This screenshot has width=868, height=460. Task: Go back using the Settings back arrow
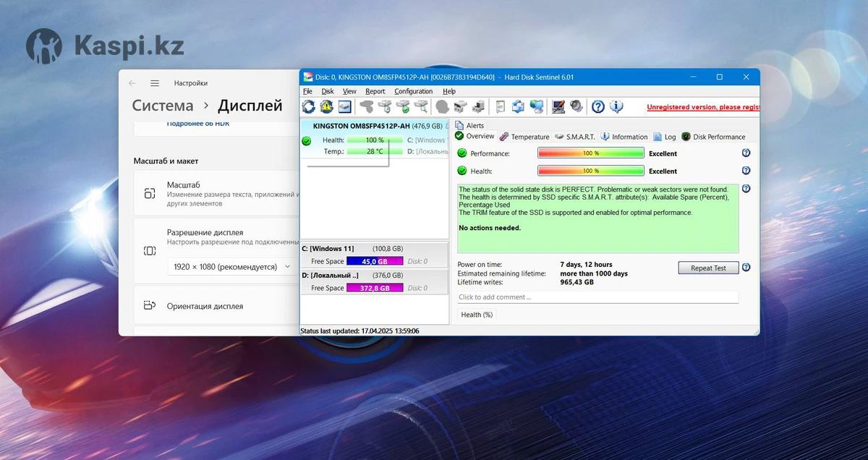[x=132, y=83]
